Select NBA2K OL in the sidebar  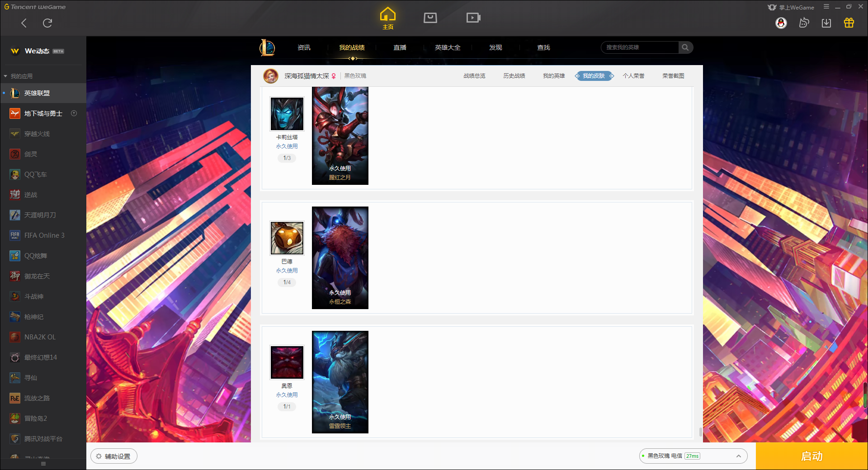43,337
